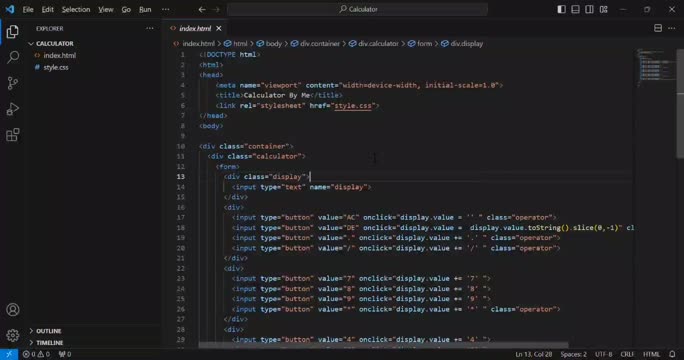Click the Spaces: 2 indentation setting
The image size is (684, 360).
point(573,354)
